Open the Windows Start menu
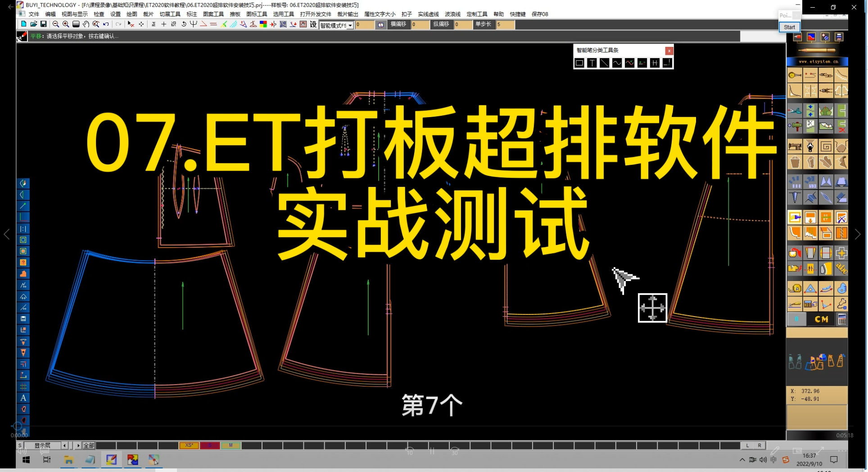The image size is (868, 472). click(x=26, y=460)
